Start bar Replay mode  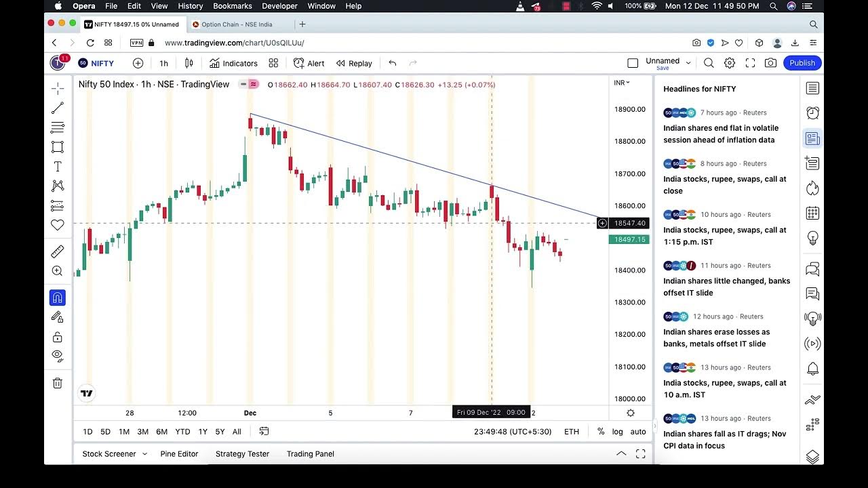(354, 63)
